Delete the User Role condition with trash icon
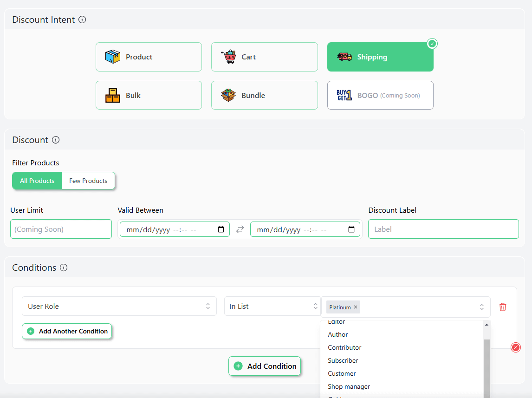This screenshot has height=398, width=532. pos(503,307)
